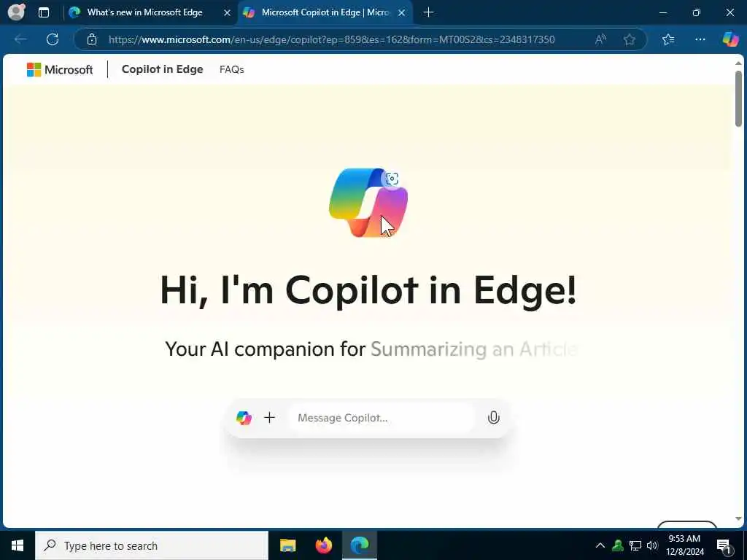The image size is (747, 560).
Task: Open a new tab with plus button
Action: tap(428, 12)
